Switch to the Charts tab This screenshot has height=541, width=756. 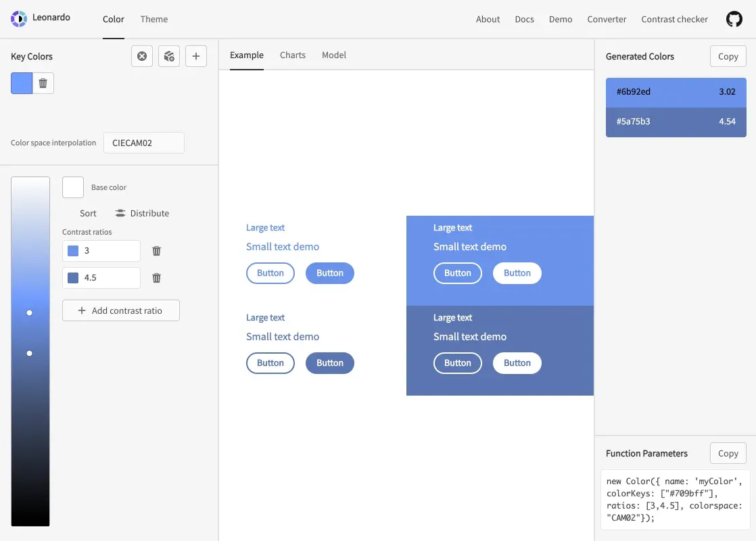[293, 55]
